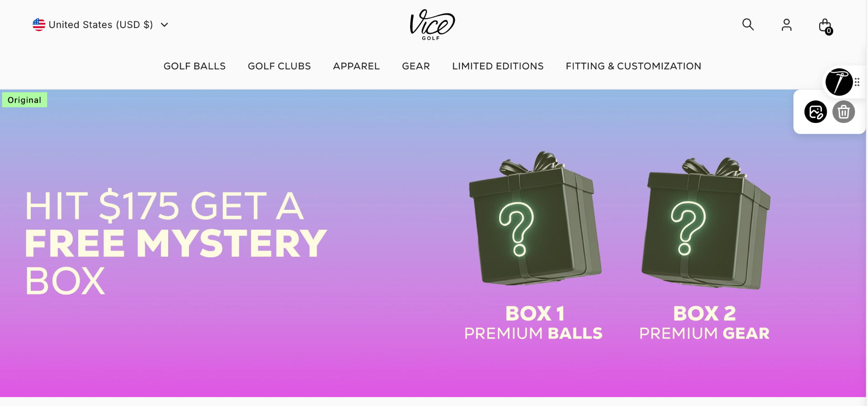Open the Golf Balls menu
The height and width of the screenshot is (406, 868).
[194, 66]
